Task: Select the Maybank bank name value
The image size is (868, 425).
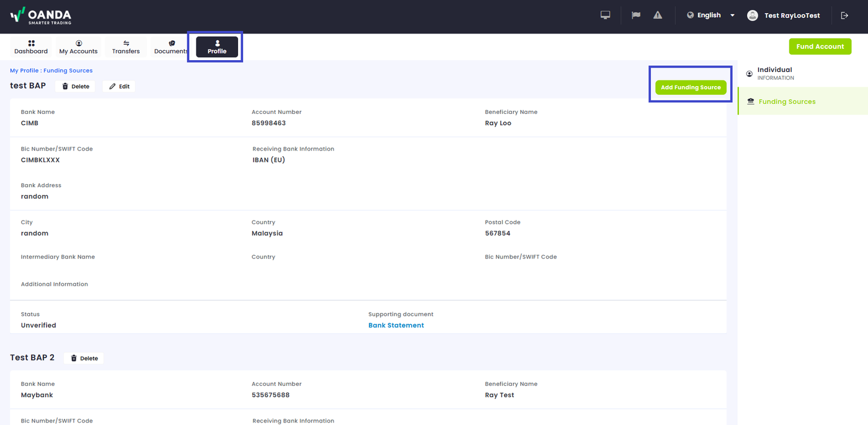Action: [x=37, y=395]
